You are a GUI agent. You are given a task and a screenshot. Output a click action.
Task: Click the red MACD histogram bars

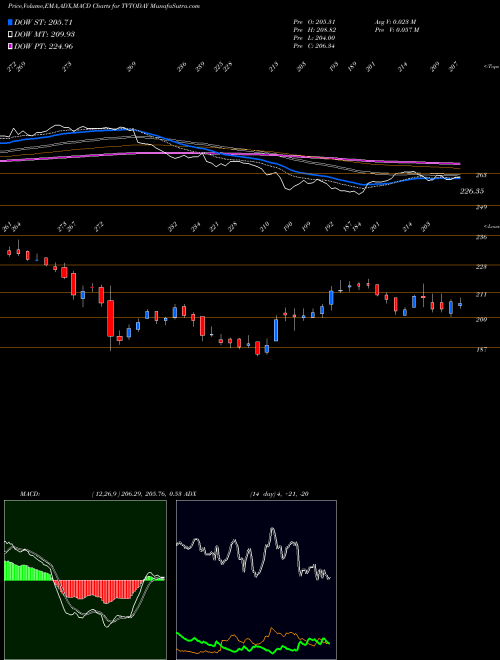point(99,591)
